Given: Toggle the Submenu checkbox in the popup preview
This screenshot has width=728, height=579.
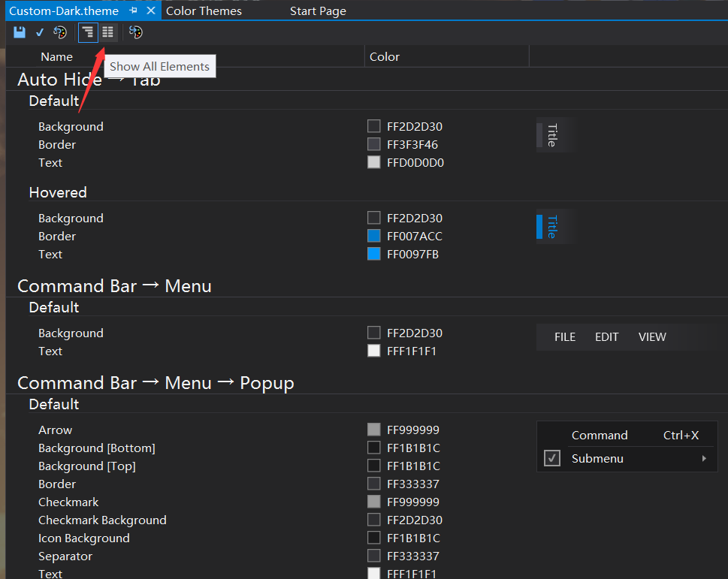Looking at the screenshot, I should [x=552, y=458].
